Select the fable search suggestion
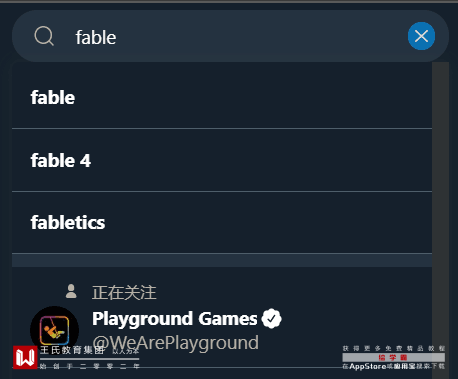The image size is (458, 379). tap(222, 97)
